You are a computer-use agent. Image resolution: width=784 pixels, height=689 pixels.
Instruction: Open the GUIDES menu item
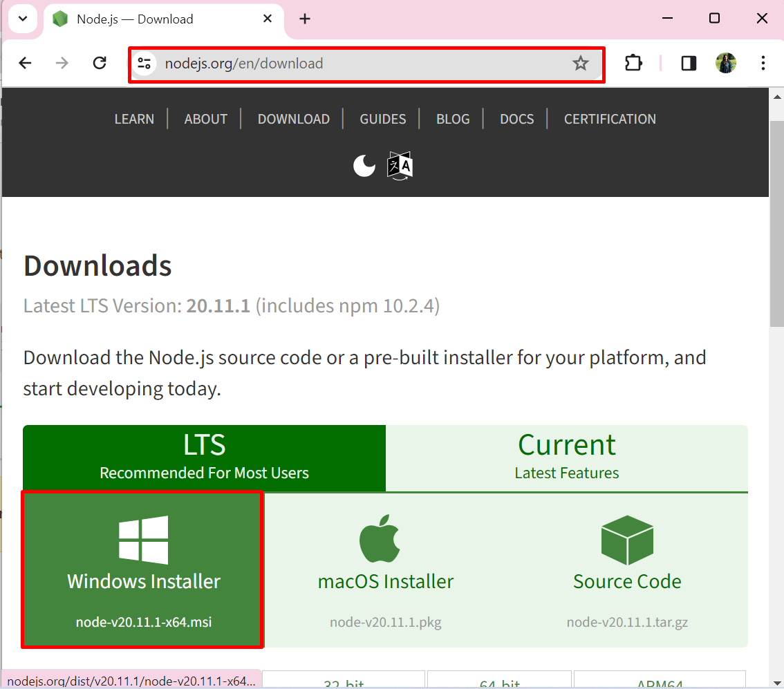click(383, 119)
